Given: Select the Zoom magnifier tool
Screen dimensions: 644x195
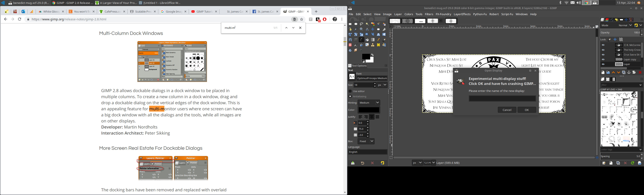Looking at the screenshot, I should pyautogui.click(x=362, y=29).
